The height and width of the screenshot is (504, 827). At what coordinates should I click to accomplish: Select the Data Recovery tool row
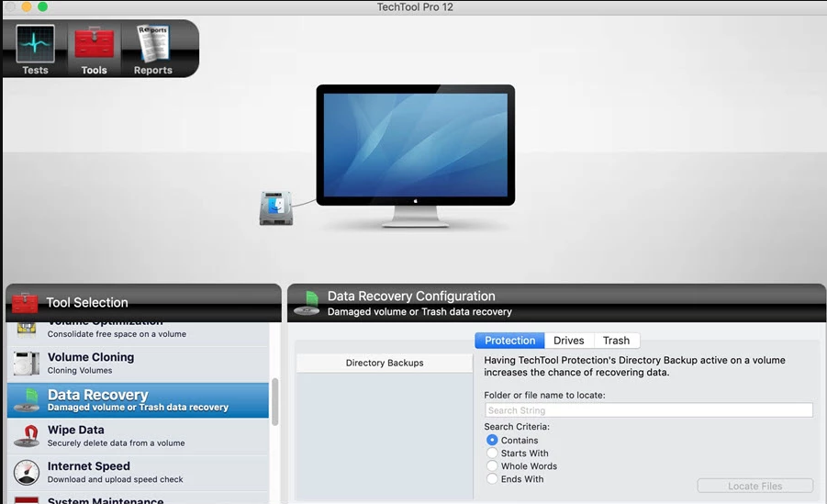[139, 400]
